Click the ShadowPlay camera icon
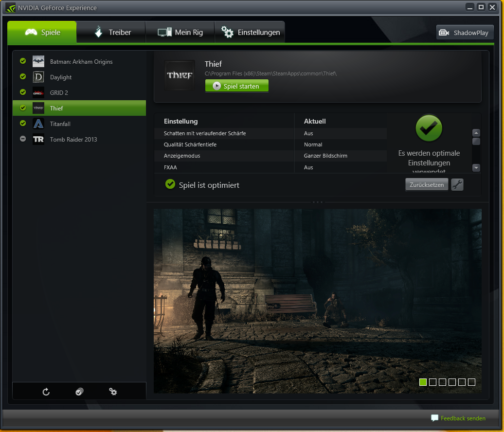This screenshot has width=504, height=432. point(444,33)
